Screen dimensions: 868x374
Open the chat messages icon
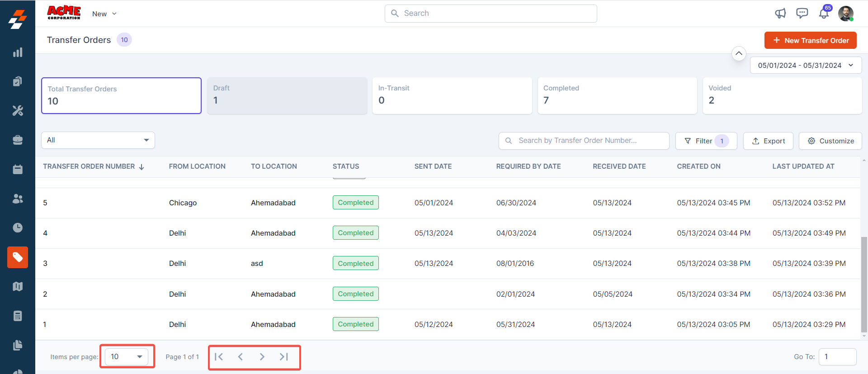pyautogui.click(x=802, y=14)
